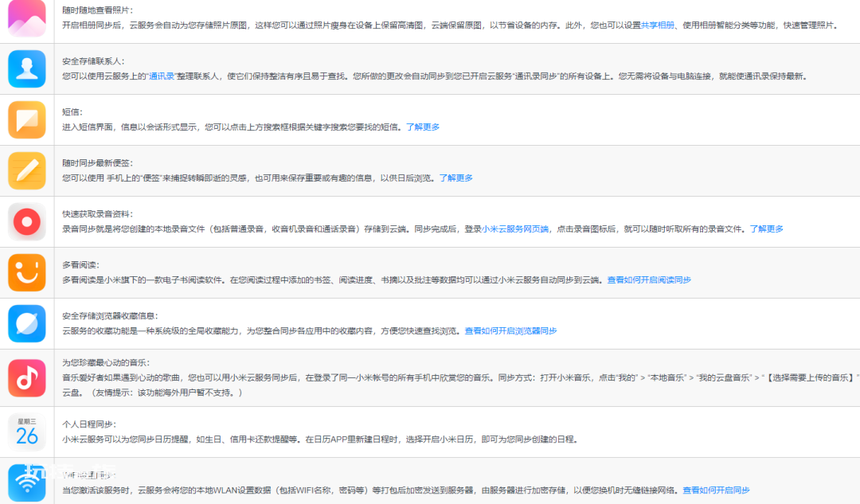This screenshot has height=504, width=860.
Task: Select the orange SMS message icon
Action: (27, 119)
